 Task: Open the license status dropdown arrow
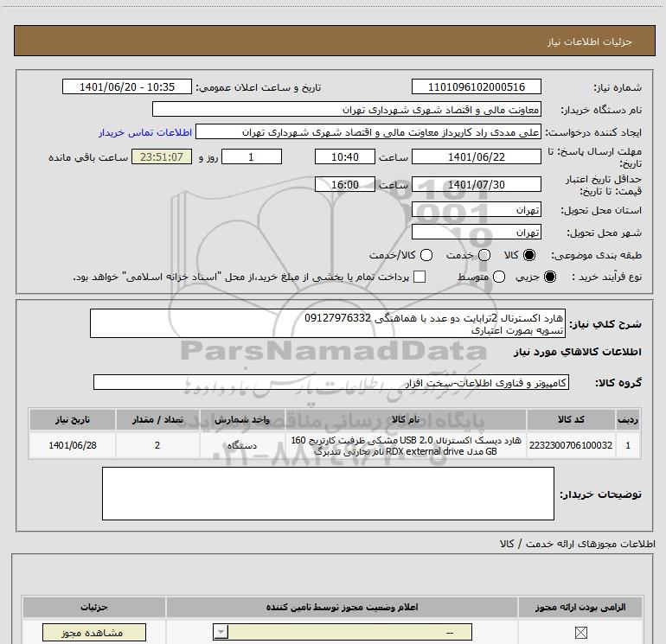(221, 632)
